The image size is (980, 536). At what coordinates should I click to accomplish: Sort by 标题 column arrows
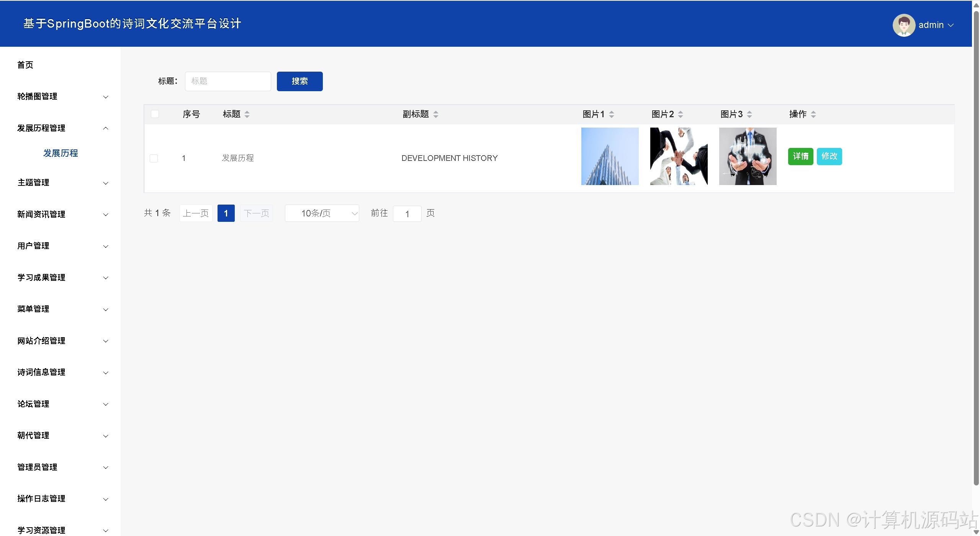tap(247, 114)
